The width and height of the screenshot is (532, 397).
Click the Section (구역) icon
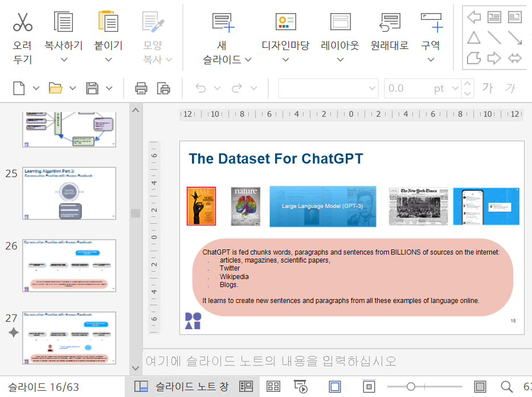pos(432,22)
